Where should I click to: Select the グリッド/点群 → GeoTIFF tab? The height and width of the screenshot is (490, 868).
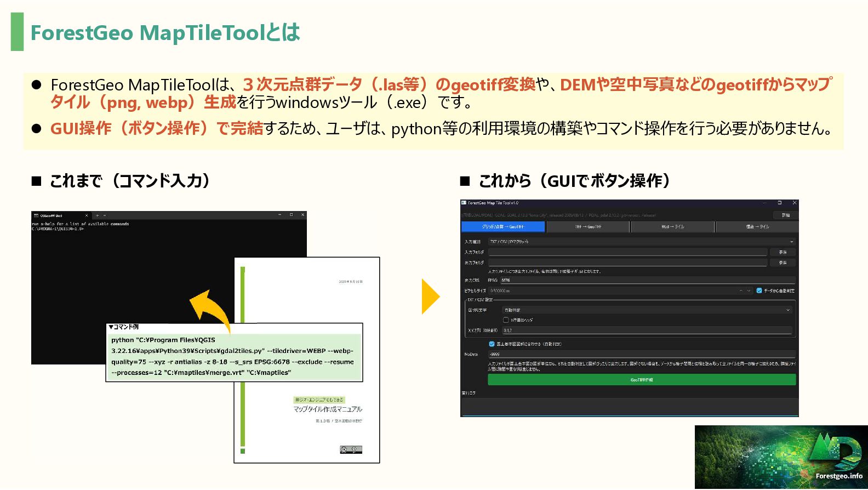click(x=503, y=226)
